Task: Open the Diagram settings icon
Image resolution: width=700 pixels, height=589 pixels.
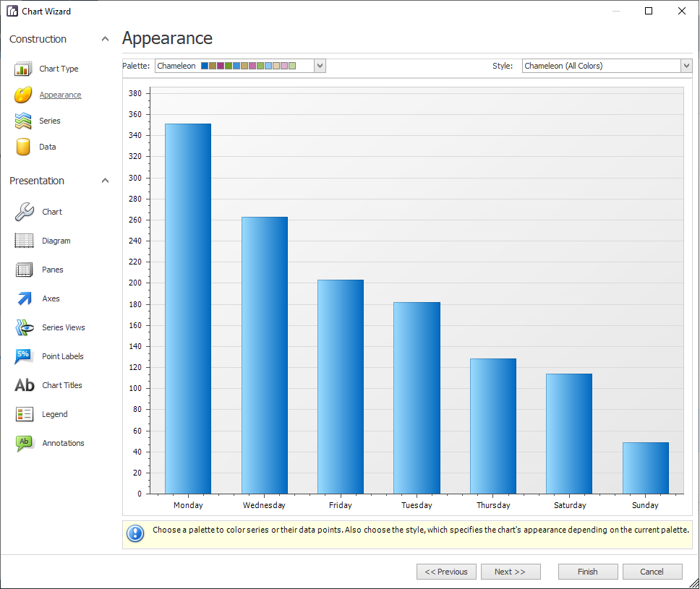Action: (23, 240)
